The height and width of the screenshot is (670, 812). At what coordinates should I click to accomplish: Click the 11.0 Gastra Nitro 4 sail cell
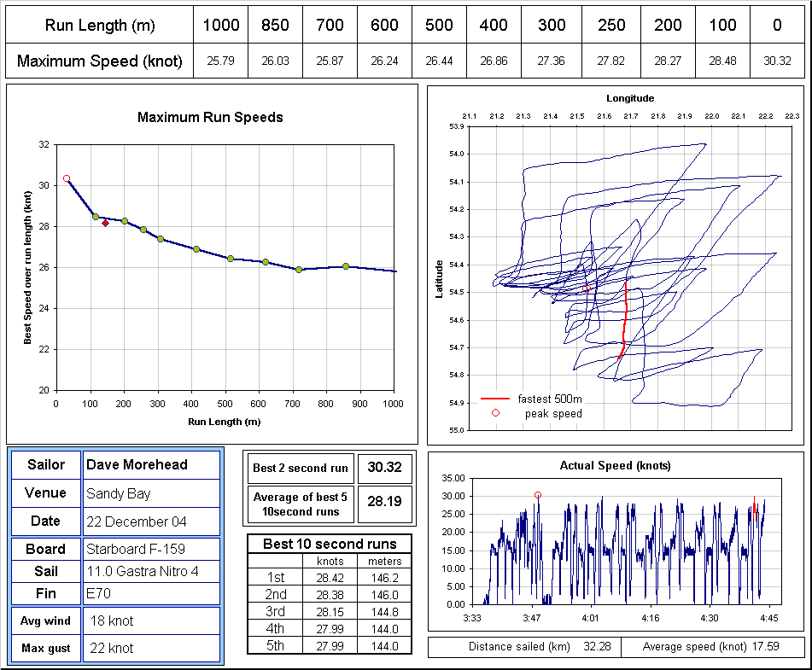(x=151, y=571)
